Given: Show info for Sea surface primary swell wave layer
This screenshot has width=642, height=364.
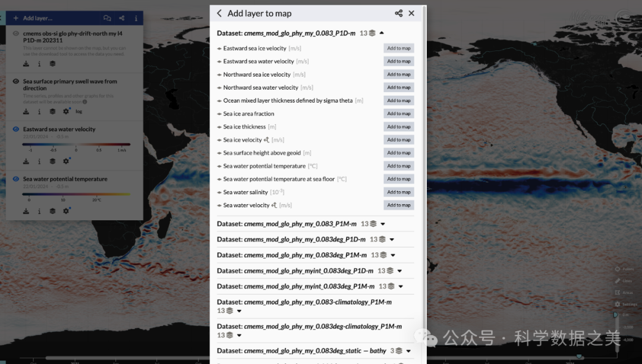Looking at the screenshot, I should tap(39, 111).
